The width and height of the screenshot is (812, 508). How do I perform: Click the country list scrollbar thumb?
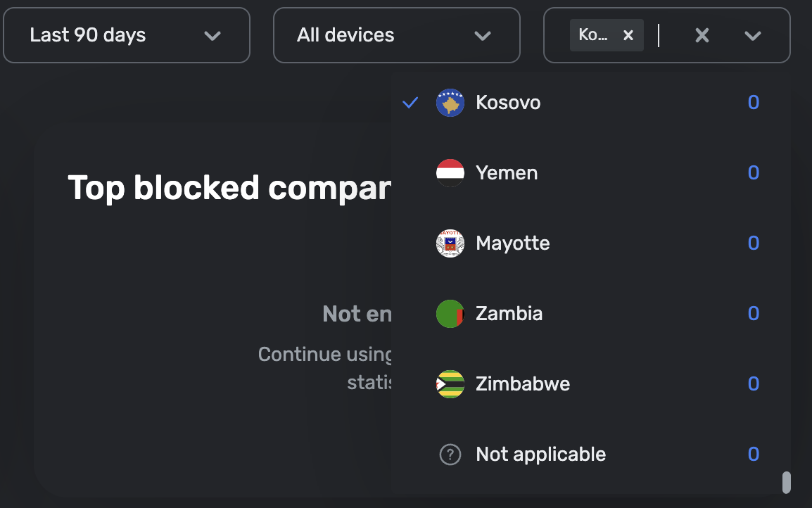(787, 482)
